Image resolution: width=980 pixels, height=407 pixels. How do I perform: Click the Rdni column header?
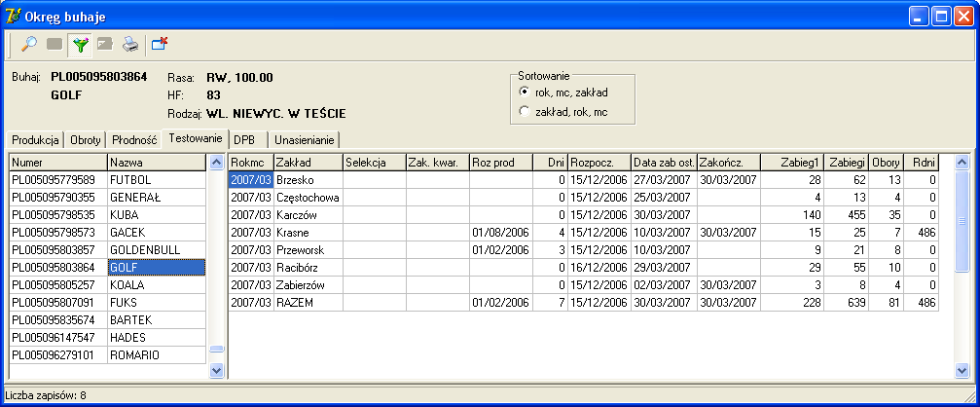[922, 163]
